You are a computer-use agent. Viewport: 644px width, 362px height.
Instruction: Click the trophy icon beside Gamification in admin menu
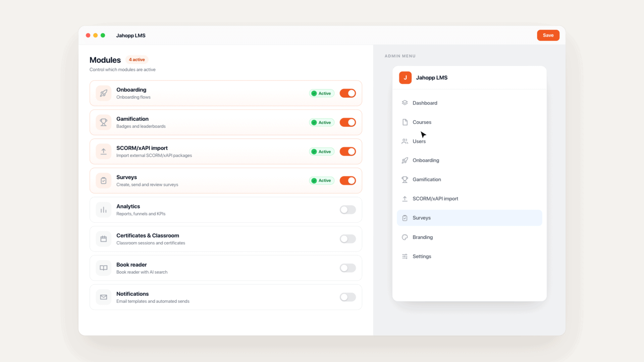click(x=405, y=179)
